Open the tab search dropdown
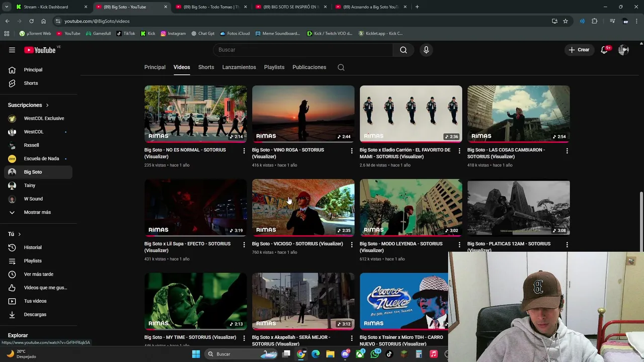This screenshot has height=362, width=644. click(x=7, y=7)
